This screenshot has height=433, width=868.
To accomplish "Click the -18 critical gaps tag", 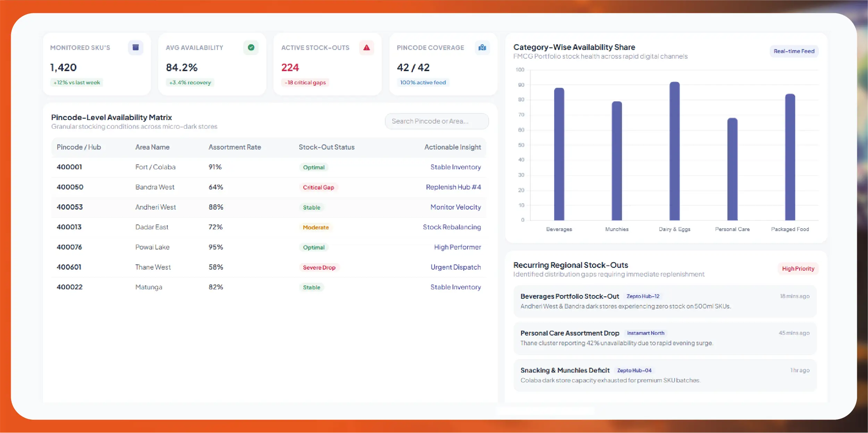I will tap(305, 83).
